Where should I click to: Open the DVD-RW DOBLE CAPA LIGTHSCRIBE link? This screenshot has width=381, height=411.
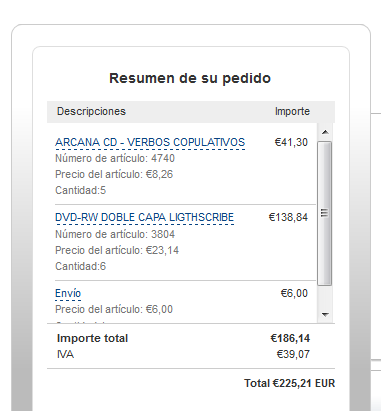tap(144, 217)
